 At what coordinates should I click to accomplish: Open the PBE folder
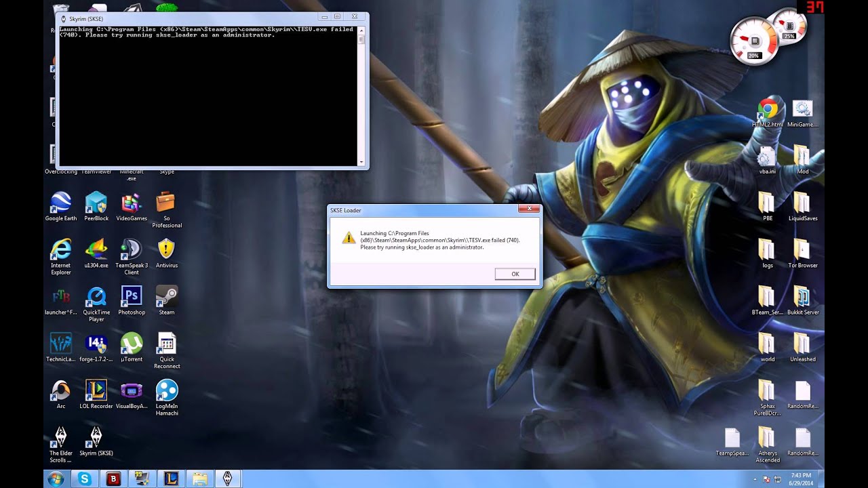tap(767, 207)
